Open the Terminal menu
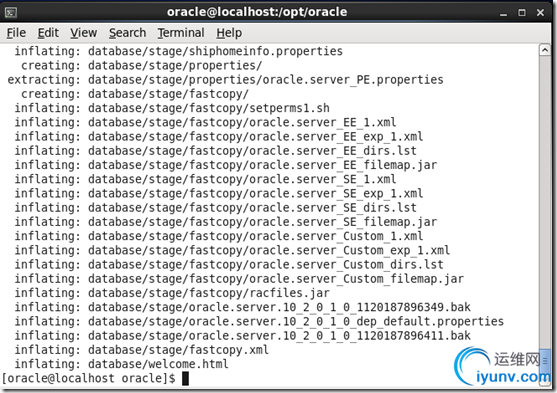This screenshot has height=393, width=557. pyautogui.click(x=181, y=33)
